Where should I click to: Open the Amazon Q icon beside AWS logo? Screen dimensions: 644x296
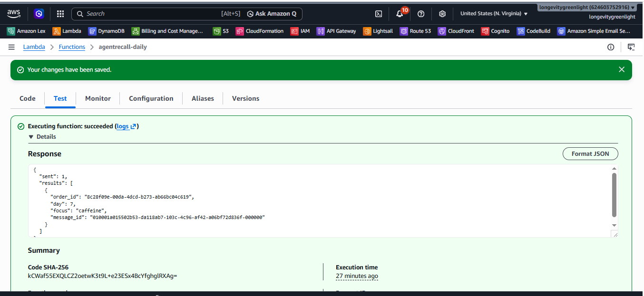coord(39,14)
